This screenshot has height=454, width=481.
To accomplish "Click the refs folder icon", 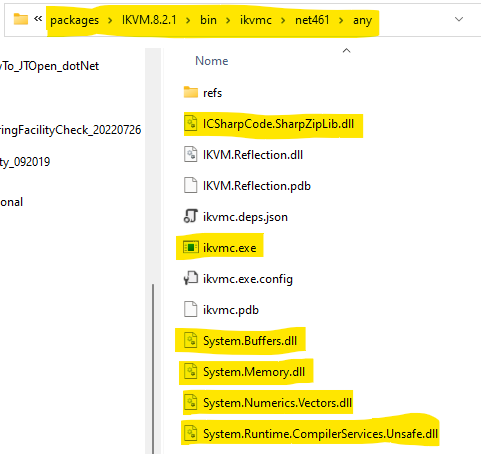I will coord(191,92).
